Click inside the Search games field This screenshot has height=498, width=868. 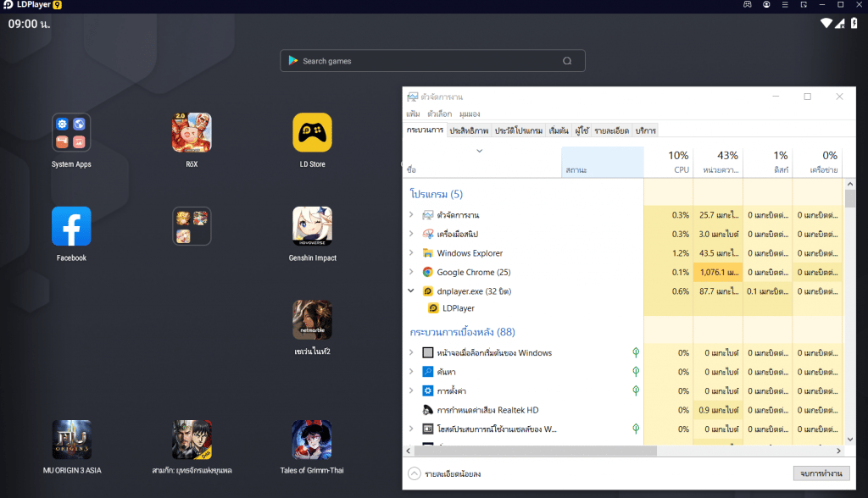tap(432, 61)
